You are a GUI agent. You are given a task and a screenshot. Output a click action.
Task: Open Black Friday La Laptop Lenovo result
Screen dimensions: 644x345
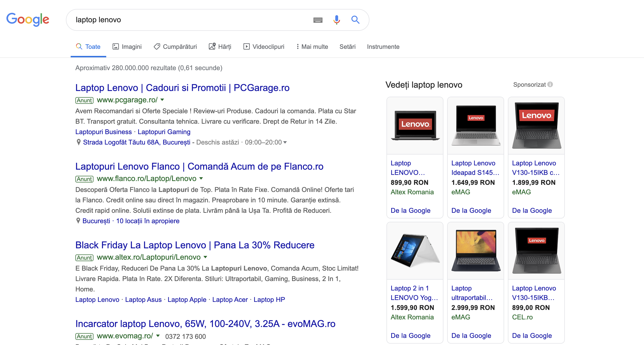coord(195,245)
